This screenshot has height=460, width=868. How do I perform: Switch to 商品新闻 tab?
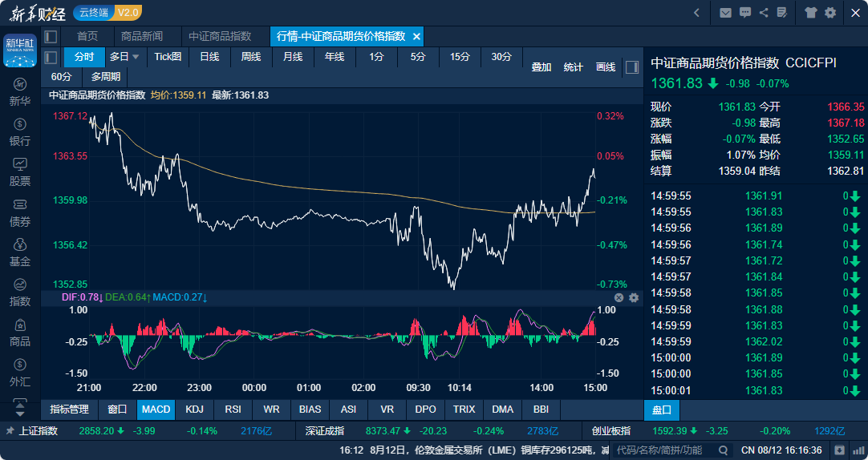point(142,37)
